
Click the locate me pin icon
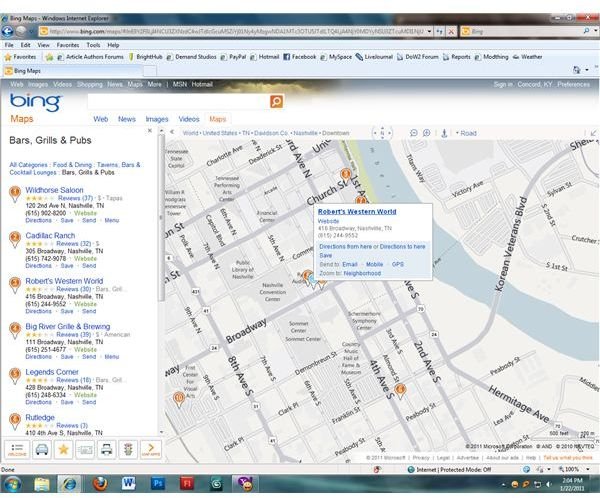444,133
